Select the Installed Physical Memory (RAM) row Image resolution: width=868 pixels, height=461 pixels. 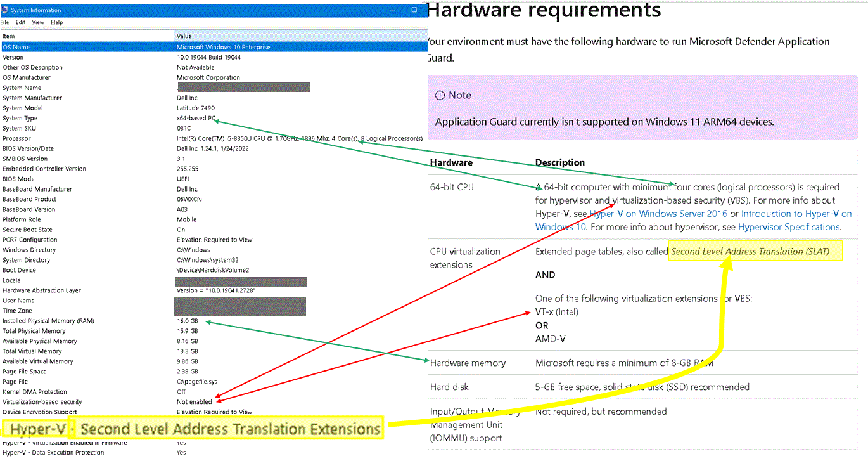click(214, 321)
